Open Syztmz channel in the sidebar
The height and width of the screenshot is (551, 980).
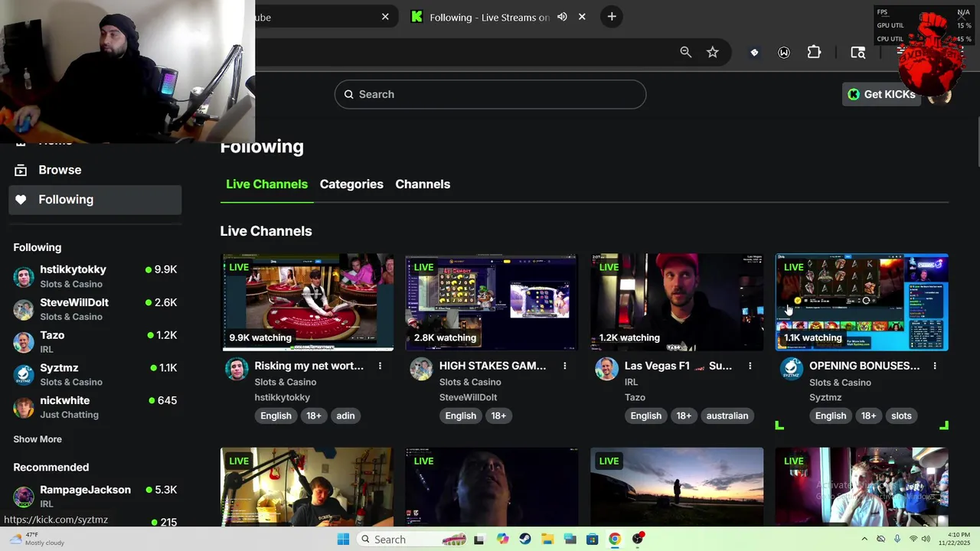95,375
